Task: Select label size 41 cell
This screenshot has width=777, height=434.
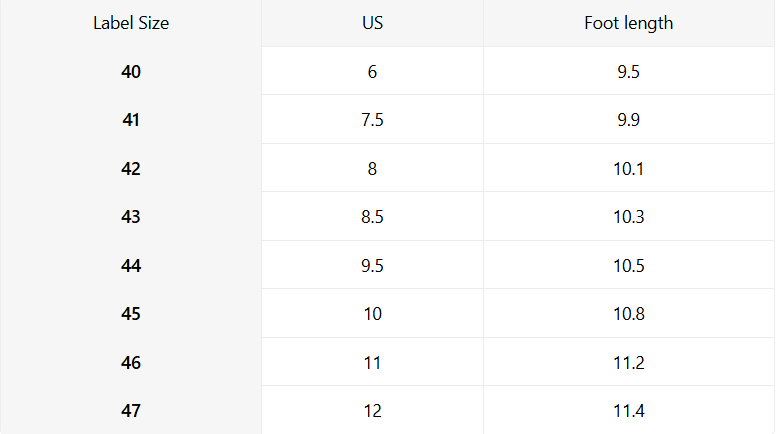Action: tap(131, 120)
